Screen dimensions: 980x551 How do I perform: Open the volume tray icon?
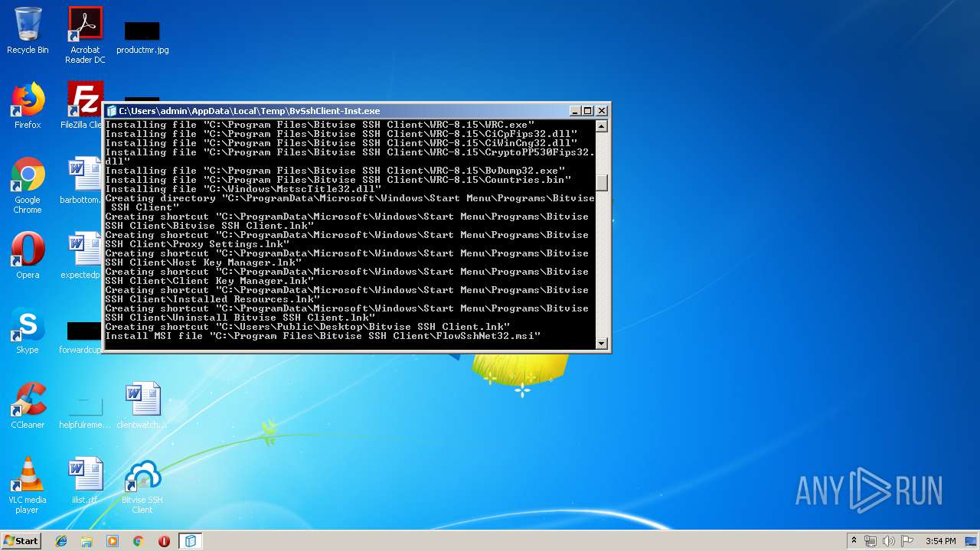pos(889,541)
